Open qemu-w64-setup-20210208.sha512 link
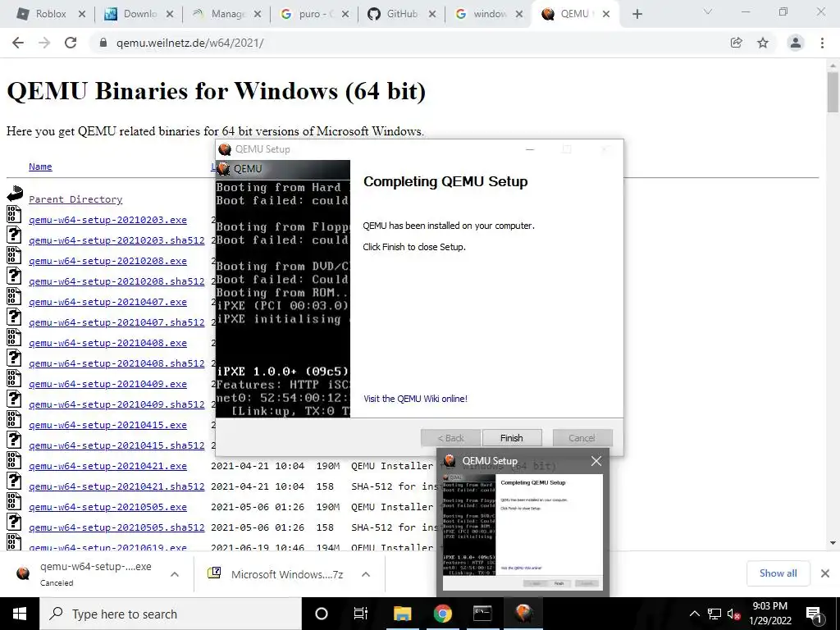Image resolution: width=840 pixels, height=630 pixels. tap(116, 281)
